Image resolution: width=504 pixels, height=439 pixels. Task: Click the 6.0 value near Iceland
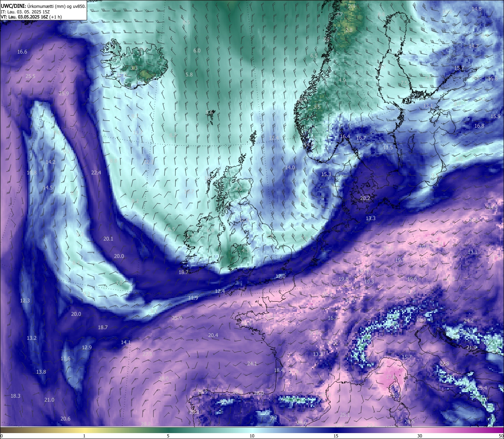click(197, 51)
